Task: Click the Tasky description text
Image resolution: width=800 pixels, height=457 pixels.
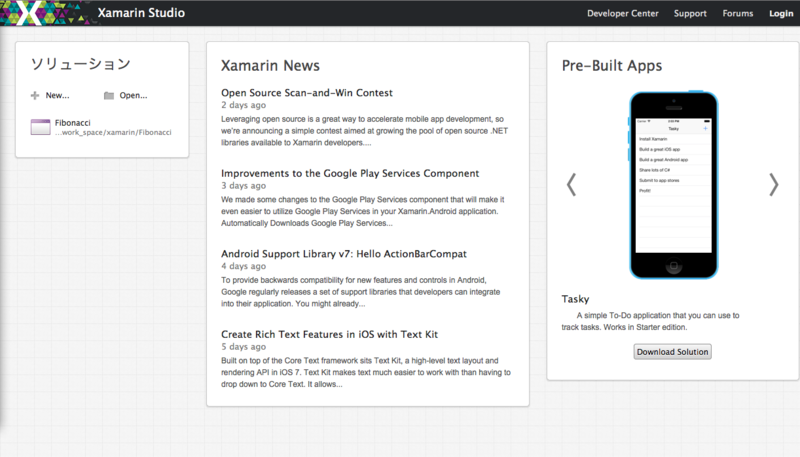Action: coord(651,321)
